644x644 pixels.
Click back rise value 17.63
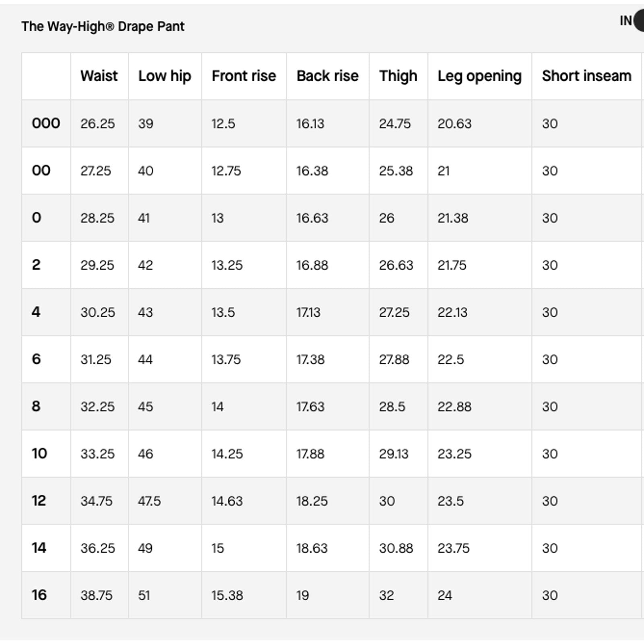pyautogui.click(x=310, y=407)
